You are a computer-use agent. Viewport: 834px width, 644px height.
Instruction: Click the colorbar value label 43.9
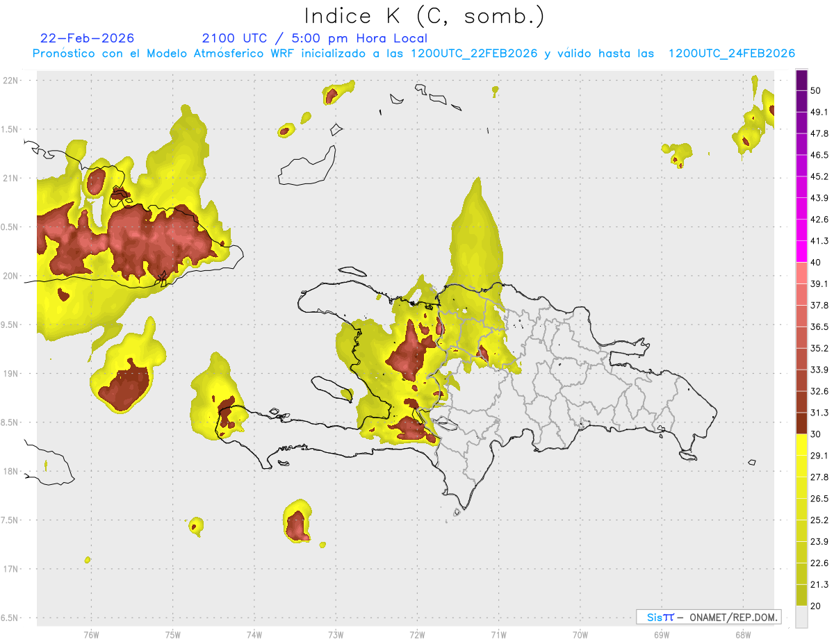819,198
